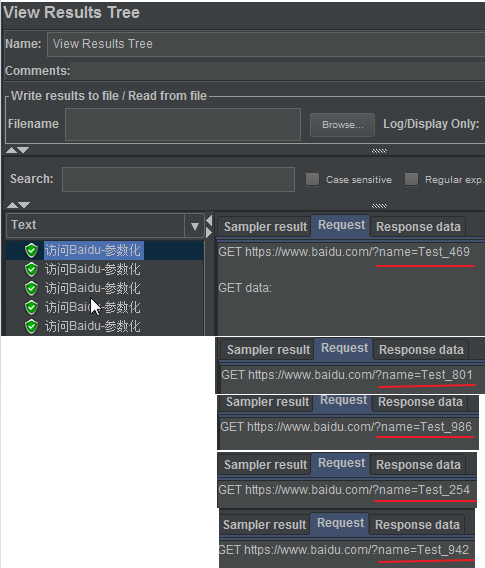Click the GET URL ending with name=Test_801
This screenshot has width=485, height=568.
pos(347,375)
